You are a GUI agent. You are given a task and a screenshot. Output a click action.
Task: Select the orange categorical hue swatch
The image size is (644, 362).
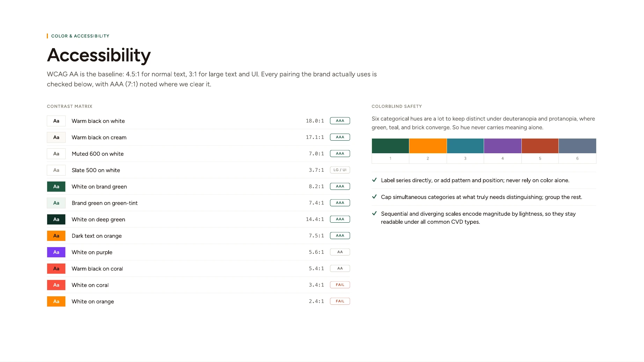point(428,146)
